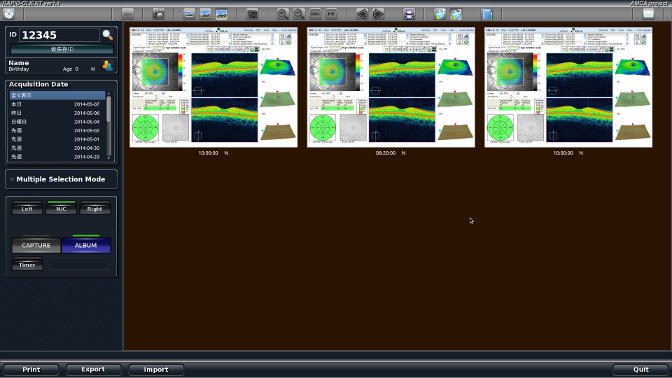Click the previous image arrow icon
The width and height of the screenshot is (672, 378).
pos(362,14)
